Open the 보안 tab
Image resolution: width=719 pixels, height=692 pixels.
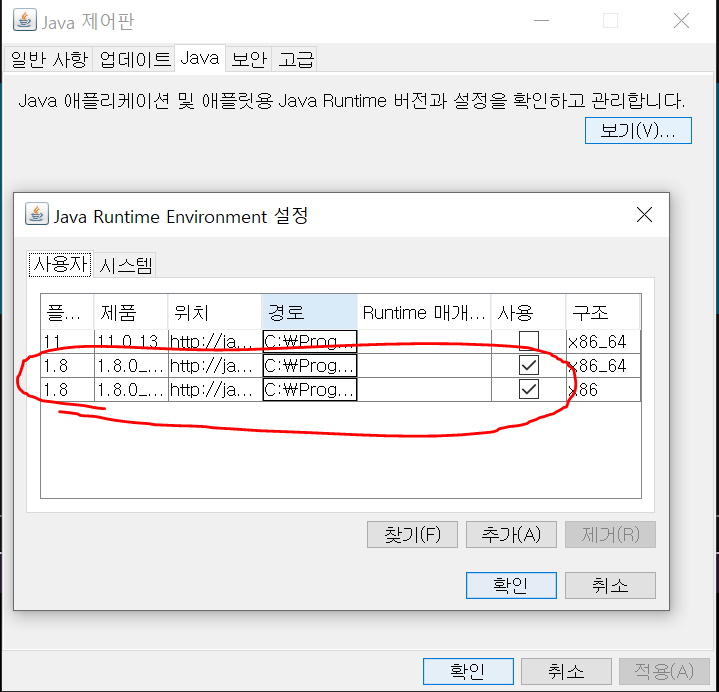pos(249,59)
